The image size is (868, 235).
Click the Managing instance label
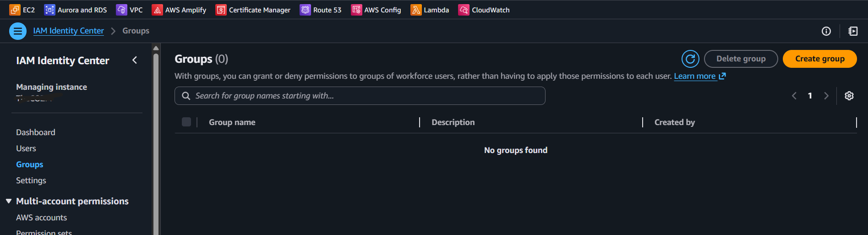coord(51,87)
